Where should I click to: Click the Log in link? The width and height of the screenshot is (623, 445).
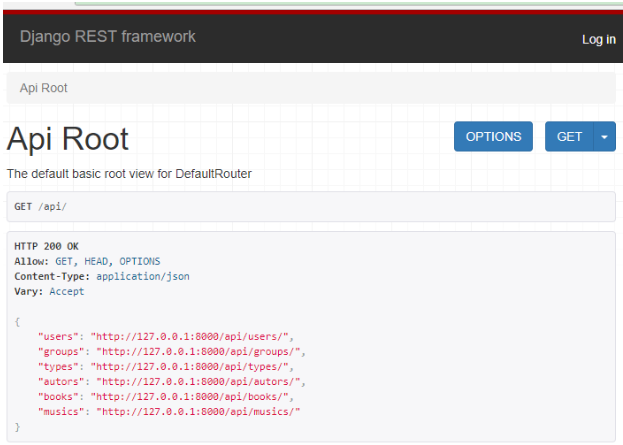coord(599,39)
